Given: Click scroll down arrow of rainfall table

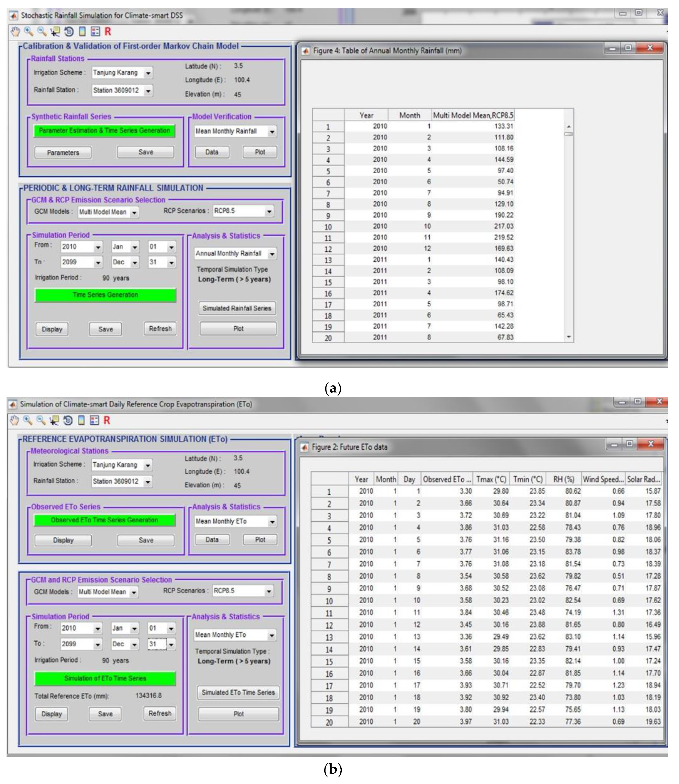Looking at the screenshot, I should click(568, 337).
